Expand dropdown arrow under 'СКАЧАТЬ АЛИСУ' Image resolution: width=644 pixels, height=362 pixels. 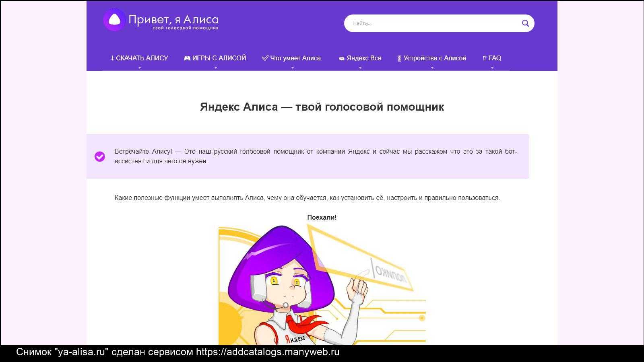point(140,68)
